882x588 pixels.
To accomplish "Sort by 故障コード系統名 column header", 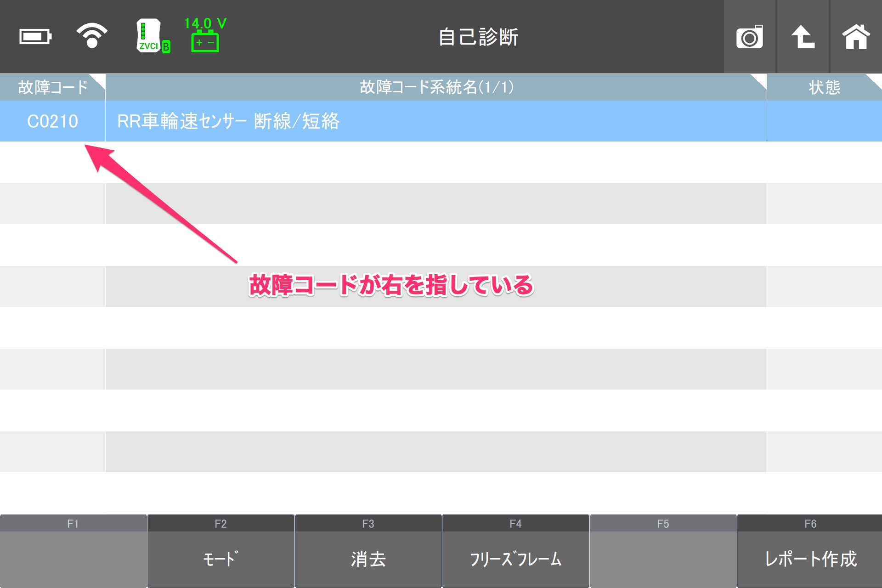I will tap(436, 87).
